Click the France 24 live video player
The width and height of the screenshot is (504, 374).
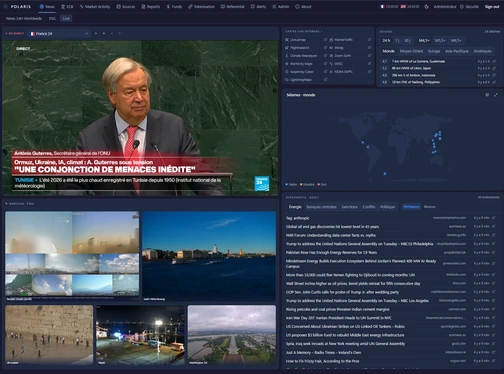pyautogui.click(x=140, y=118)
